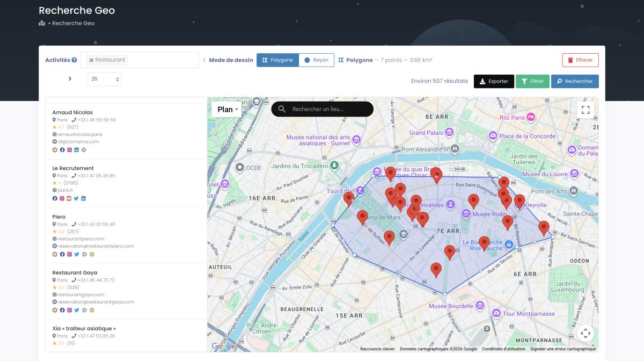Viewport: 644px width, 361px height.
Task: Open Arnaud Nicolas's LinkedIn icon
Action: click(76, 150)
